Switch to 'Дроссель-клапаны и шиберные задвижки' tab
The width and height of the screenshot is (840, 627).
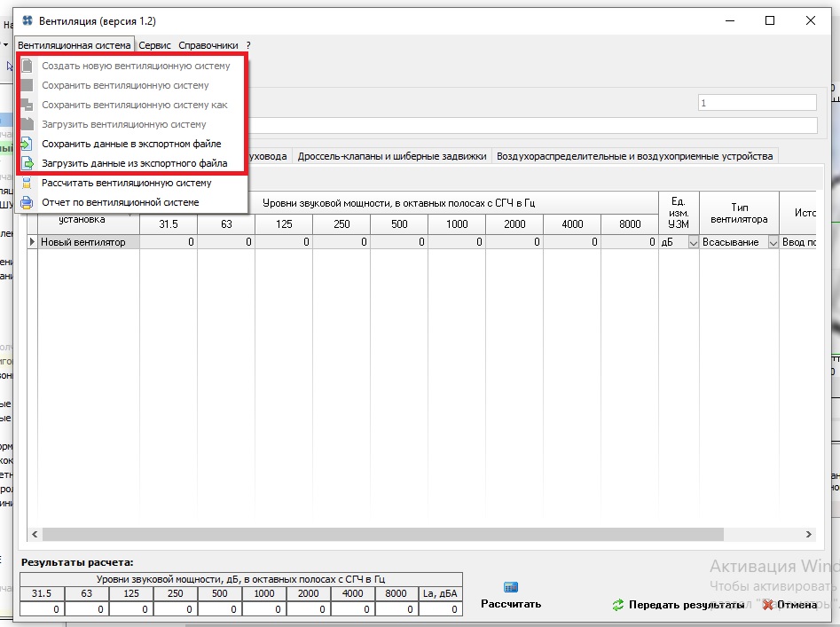(x=392, y=156)
